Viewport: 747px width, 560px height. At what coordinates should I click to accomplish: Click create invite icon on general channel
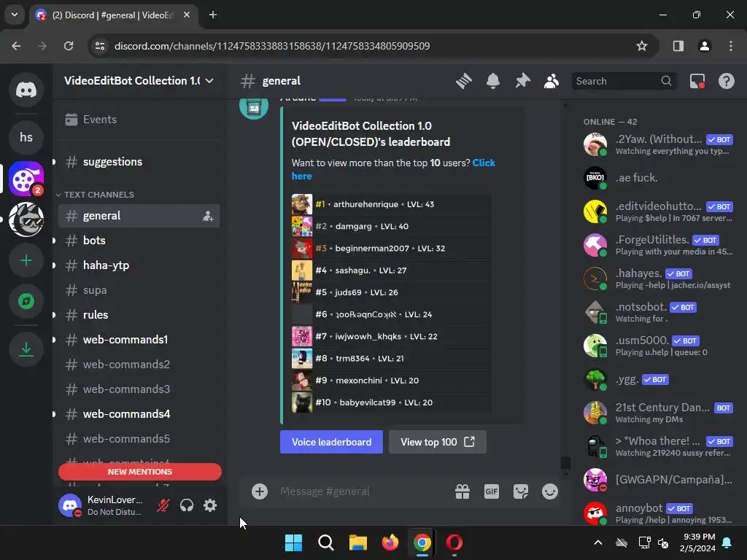coord(208,216)
